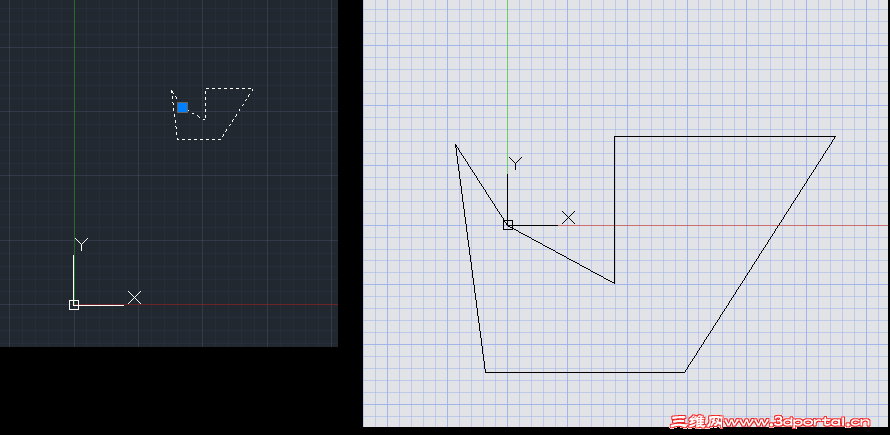Click the blue grip on the dashed polyline

182,107
